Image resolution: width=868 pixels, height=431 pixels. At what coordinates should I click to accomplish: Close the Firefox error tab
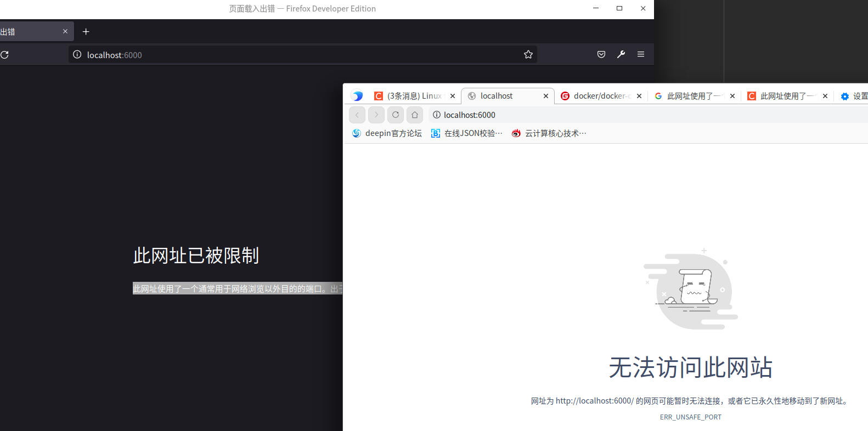[65, 31]
